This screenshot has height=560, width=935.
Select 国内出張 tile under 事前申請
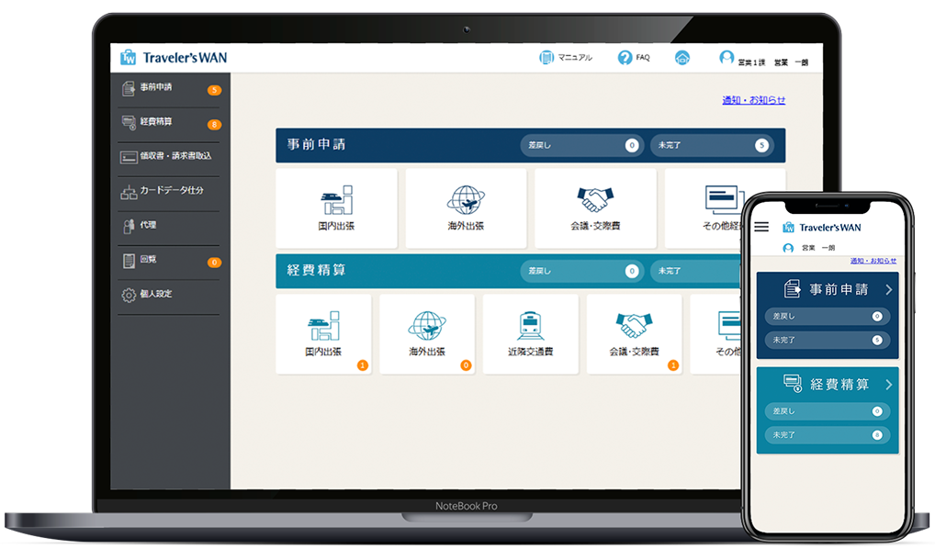click(336, 208)
